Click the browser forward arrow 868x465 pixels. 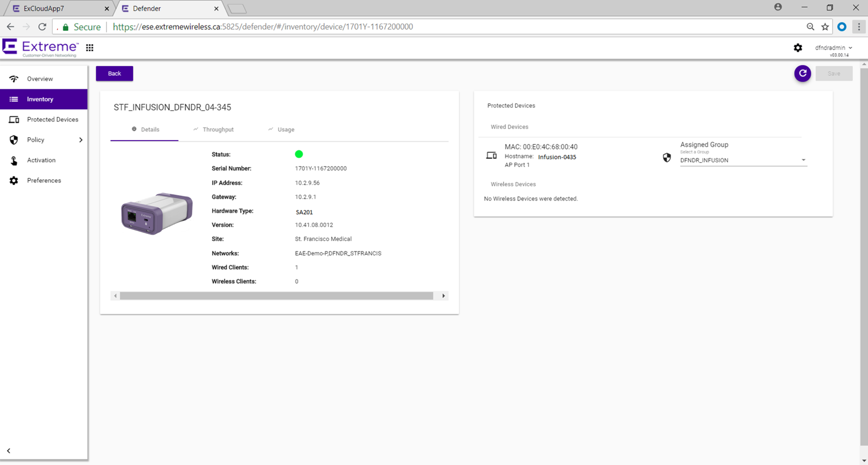pyautogui.click(x=26, y=26)
